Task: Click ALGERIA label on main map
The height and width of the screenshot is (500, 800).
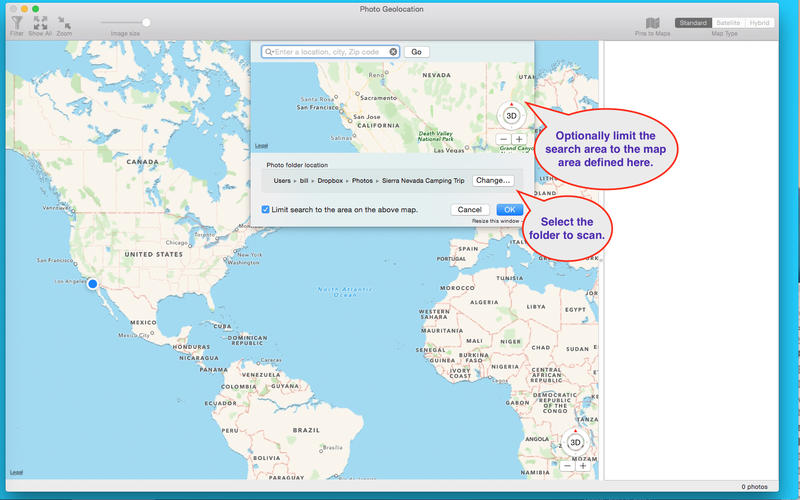Action: 484,302
